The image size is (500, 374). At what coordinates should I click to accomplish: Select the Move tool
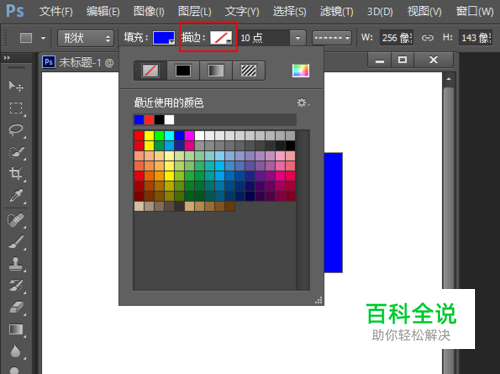pyautogui.click(x=16, y=86)
